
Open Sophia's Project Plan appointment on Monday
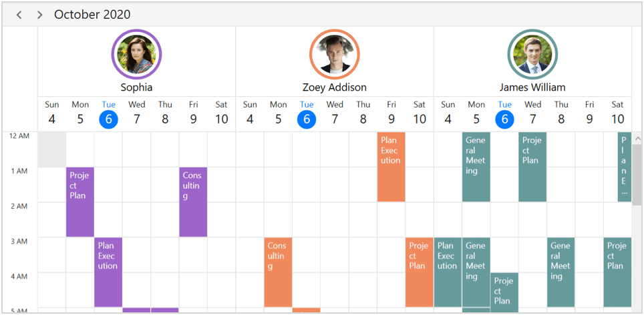(80, 202)
